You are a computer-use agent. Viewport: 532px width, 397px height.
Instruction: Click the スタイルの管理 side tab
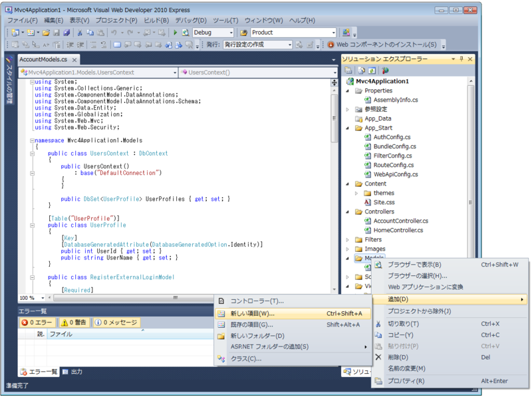[9, 80]
